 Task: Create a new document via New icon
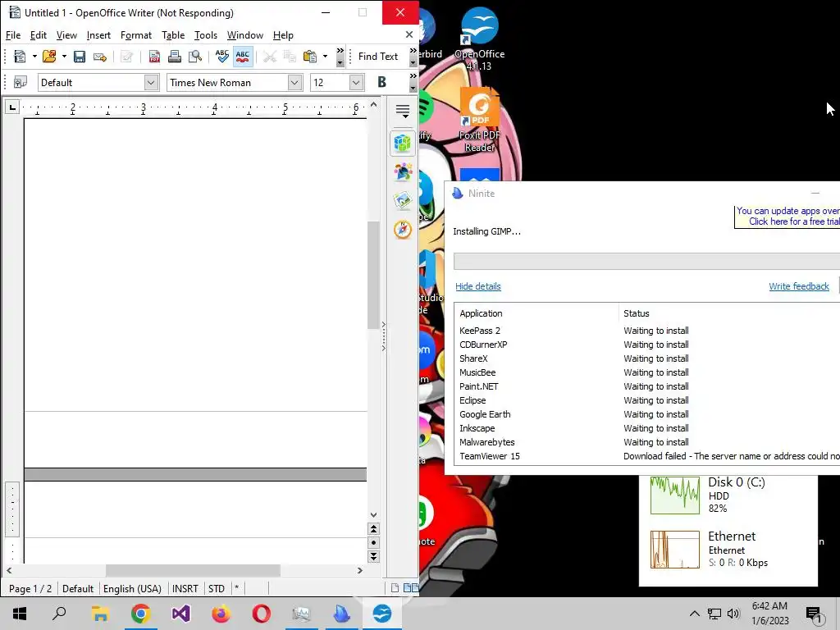coord(20,57)
